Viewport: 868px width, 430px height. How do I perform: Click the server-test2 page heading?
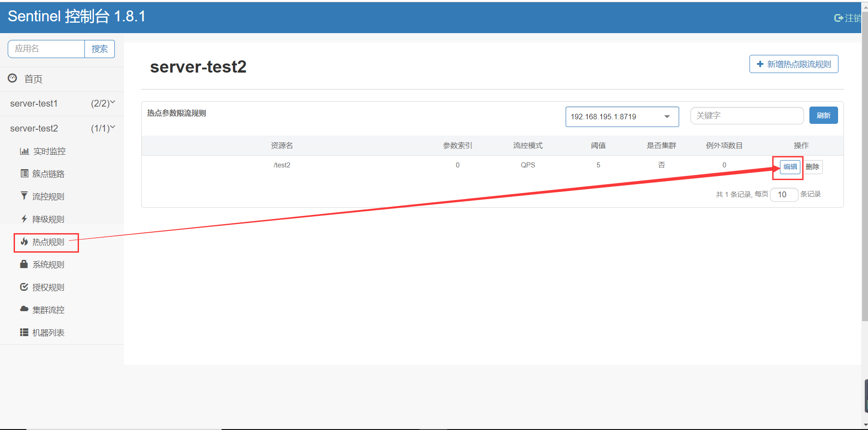pyautogui.click(x=198, y=67)
